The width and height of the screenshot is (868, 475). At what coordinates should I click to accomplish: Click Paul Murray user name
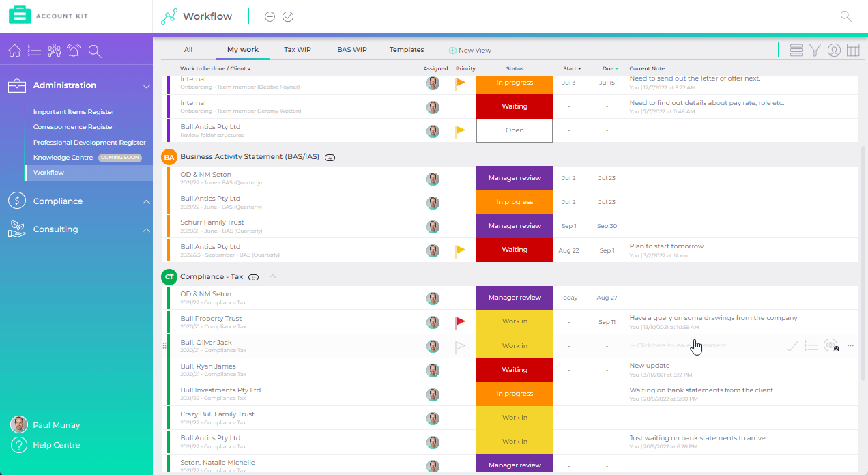tap(57, 425)
